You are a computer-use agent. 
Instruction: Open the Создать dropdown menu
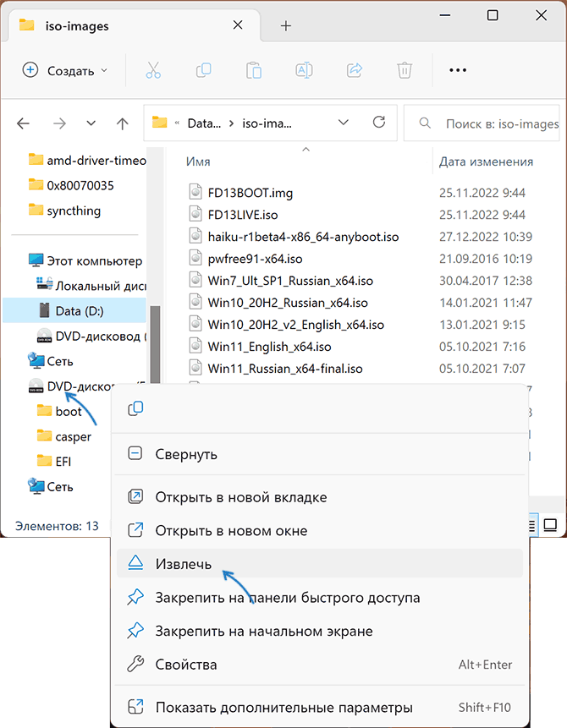pyautogui.click(x=64, y=70)
